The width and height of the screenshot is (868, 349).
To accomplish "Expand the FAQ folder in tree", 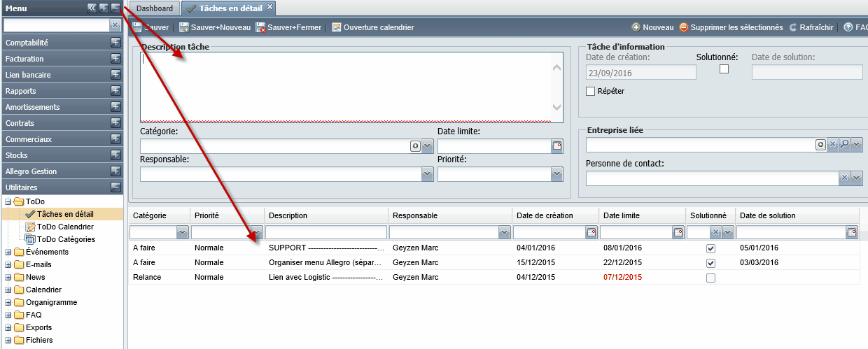I will click(x=8, y=315).
